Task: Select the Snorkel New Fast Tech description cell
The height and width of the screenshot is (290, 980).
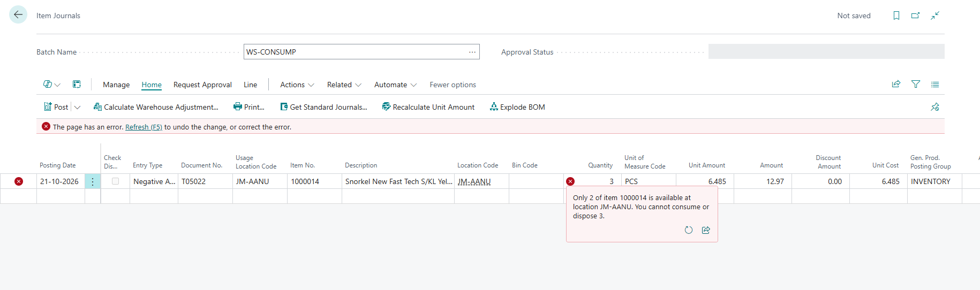Action: point(398,181)
